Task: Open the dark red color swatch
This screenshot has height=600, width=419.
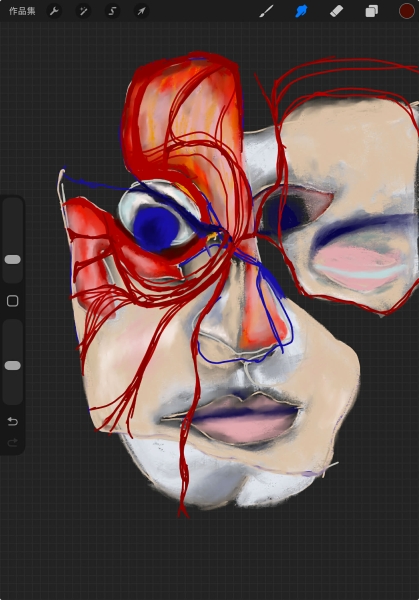Action: 406,11
